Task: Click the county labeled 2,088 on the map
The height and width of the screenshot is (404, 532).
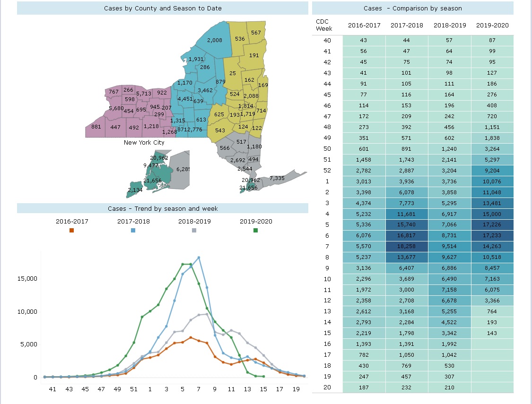Action: point(251,96)
